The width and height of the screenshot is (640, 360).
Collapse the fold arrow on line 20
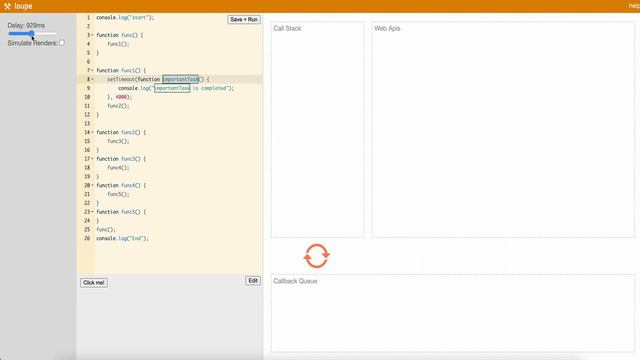pyautogui.click(x=92, y=185)
